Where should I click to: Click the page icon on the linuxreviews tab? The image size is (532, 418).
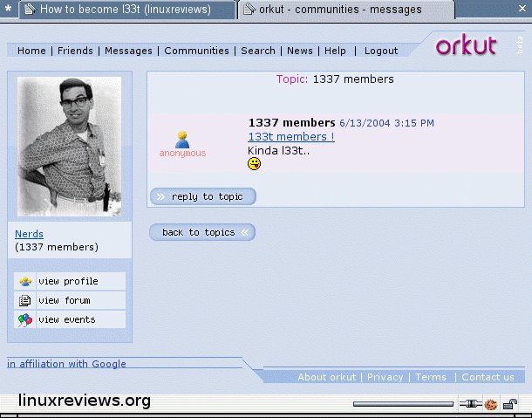pos(31,10)
